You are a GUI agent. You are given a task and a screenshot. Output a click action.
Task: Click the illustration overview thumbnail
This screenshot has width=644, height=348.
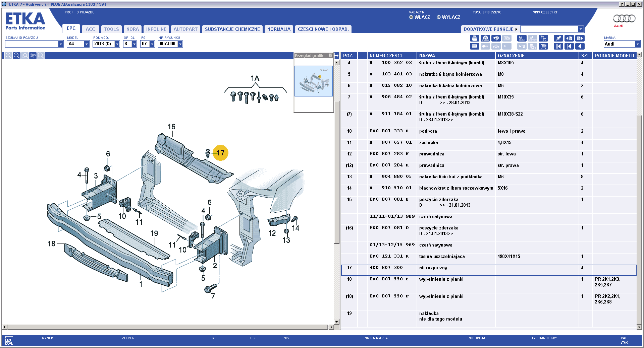(x=314, y=81)
